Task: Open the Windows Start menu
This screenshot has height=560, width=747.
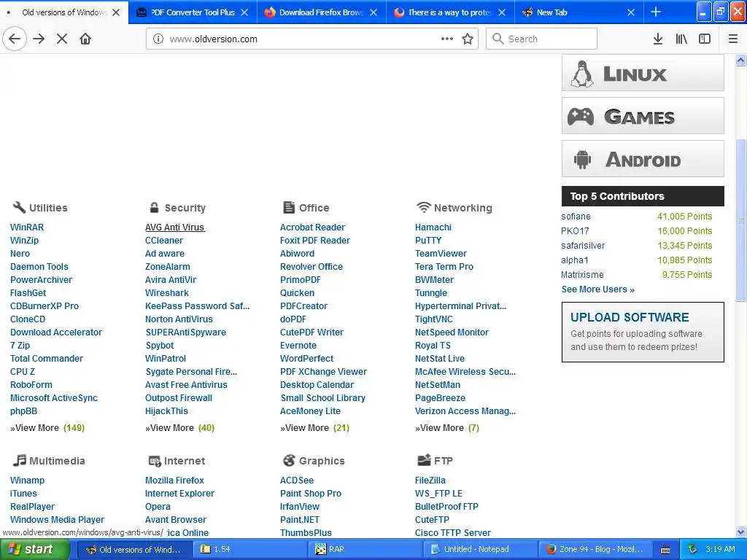Action: (x=35, y=550)
